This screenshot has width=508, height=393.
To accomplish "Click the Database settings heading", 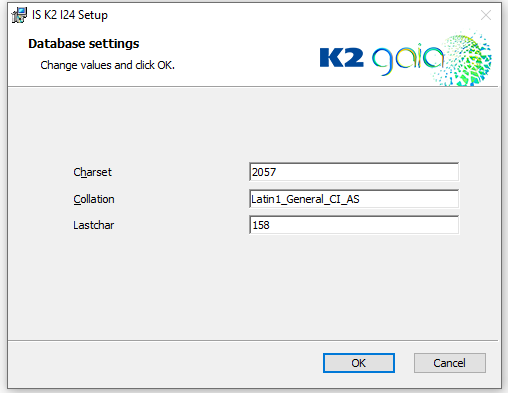I will pyautogui.click(x=84, y=44).
